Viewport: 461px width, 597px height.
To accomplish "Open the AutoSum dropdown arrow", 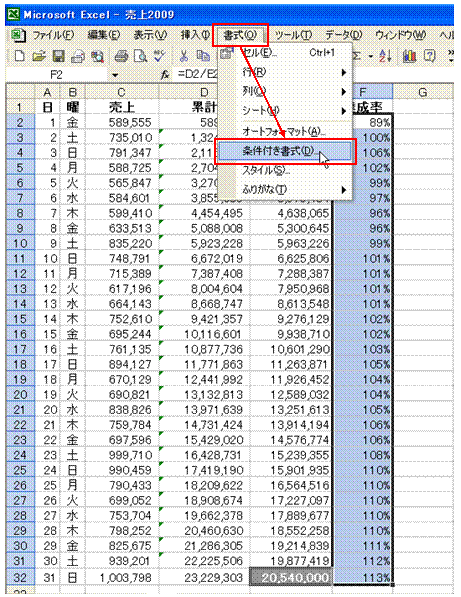I will (x=370, y=57).
